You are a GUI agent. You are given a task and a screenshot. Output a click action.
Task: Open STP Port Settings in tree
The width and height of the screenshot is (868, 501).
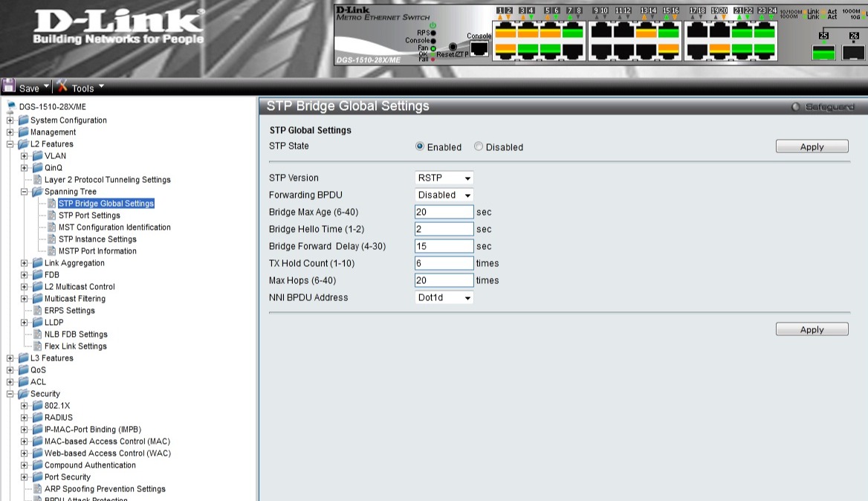tap(88, 216)
